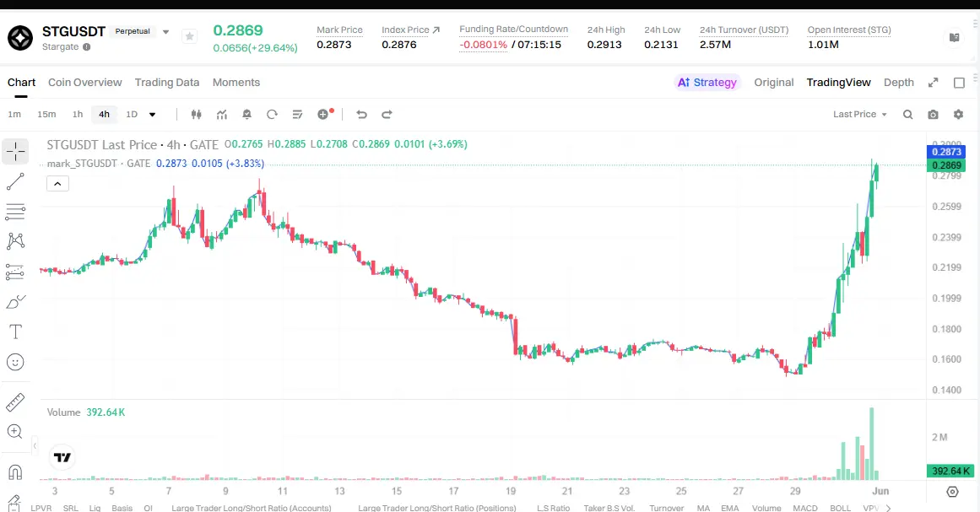Select the horizontal lines Fibonacci tool
The height and width of the screenshot is (512, 980).
click(x=15, y=212)
